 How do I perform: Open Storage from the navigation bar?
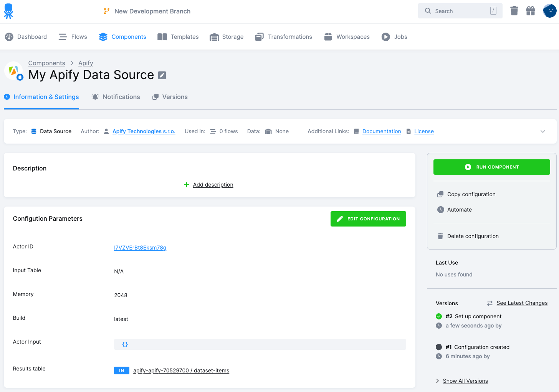[x=232, y=36]
